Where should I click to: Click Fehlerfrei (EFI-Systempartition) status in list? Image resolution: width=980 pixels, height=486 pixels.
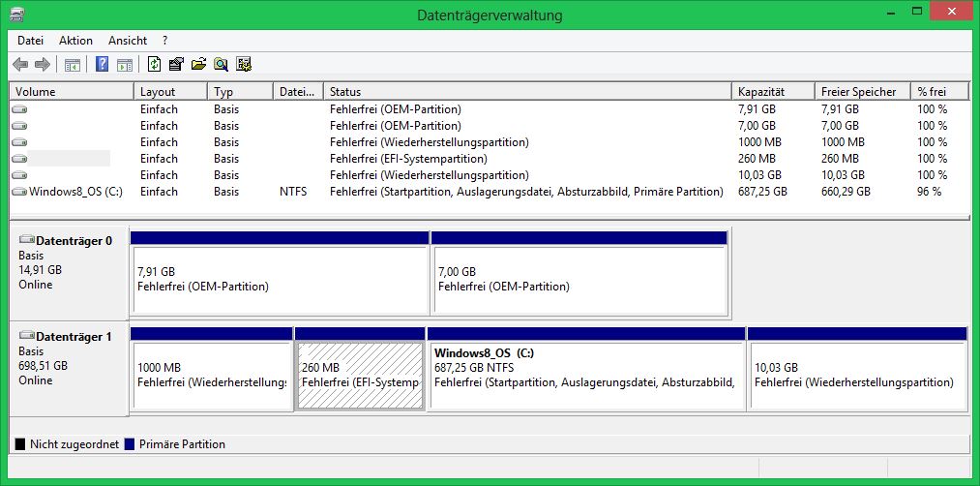(x=409, y=159)
